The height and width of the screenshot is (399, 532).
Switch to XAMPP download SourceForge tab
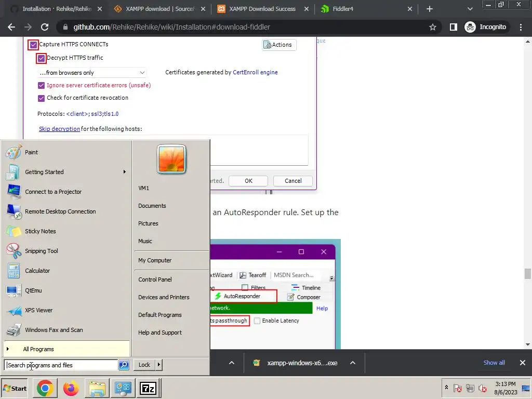[160, 9]
